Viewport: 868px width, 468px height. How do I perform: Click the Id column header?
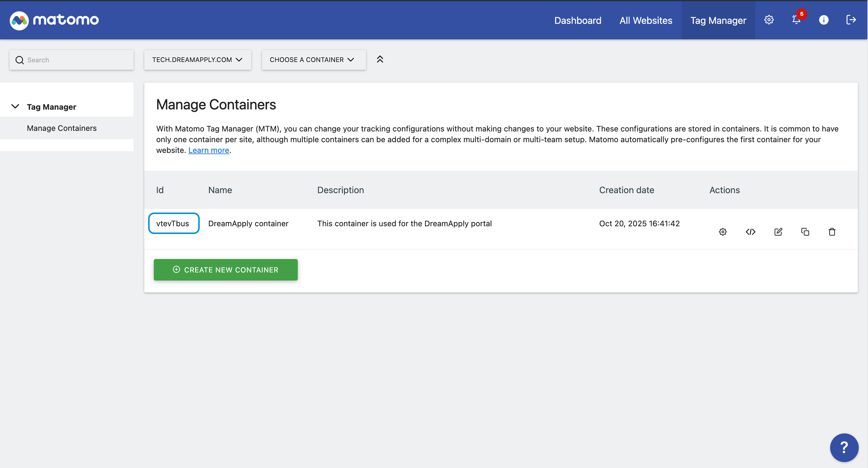160,190
